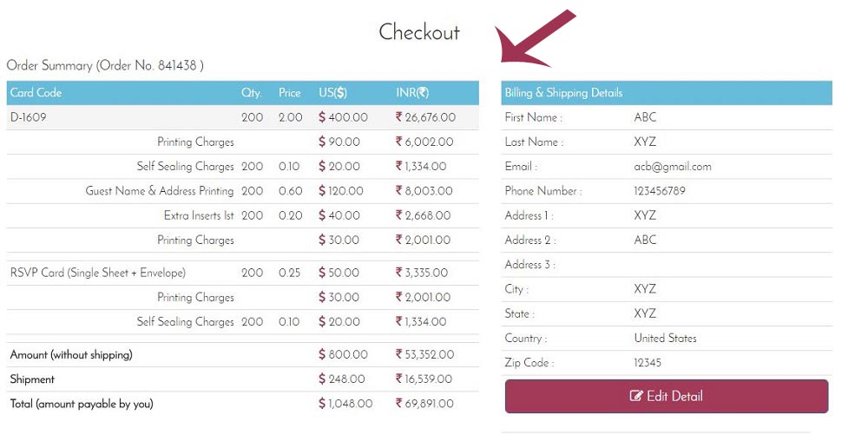Select the D-1609 card code row
This screenshot has width=868, height=435.
tap(242, 117)
